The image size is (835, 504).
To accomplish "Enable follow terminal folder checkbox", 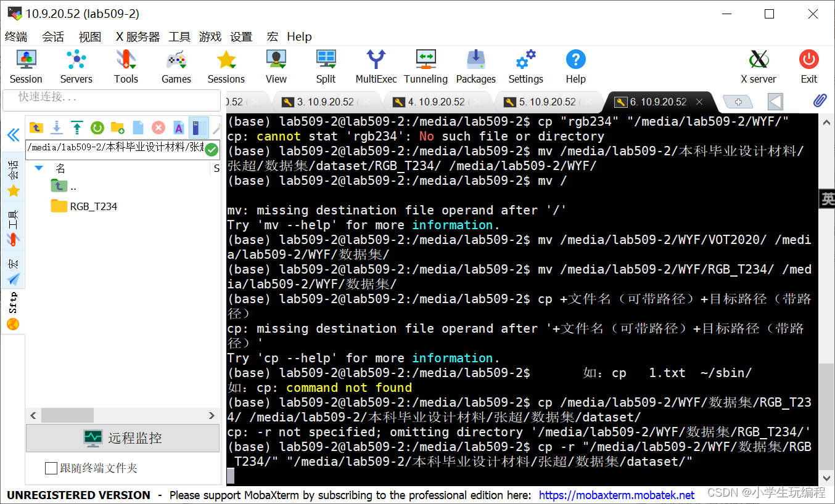I will pyautogui.click(x=51, y=469).
